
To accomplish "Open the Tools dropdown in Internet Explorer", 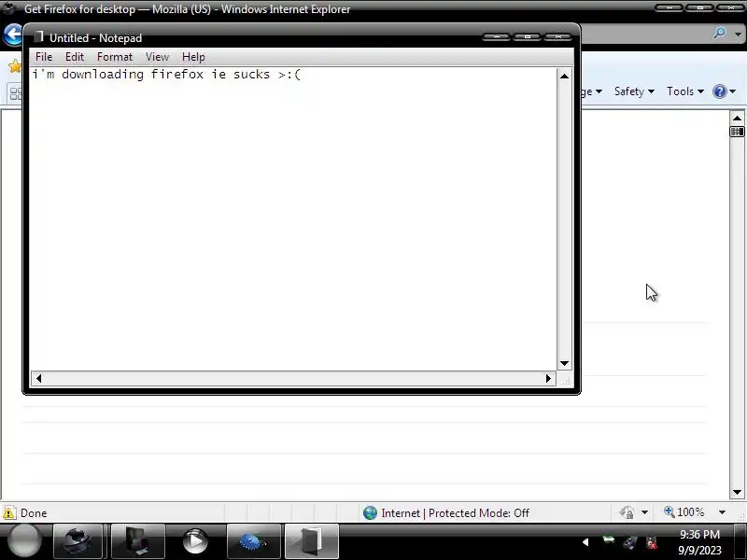I will (x=685, y=91).
